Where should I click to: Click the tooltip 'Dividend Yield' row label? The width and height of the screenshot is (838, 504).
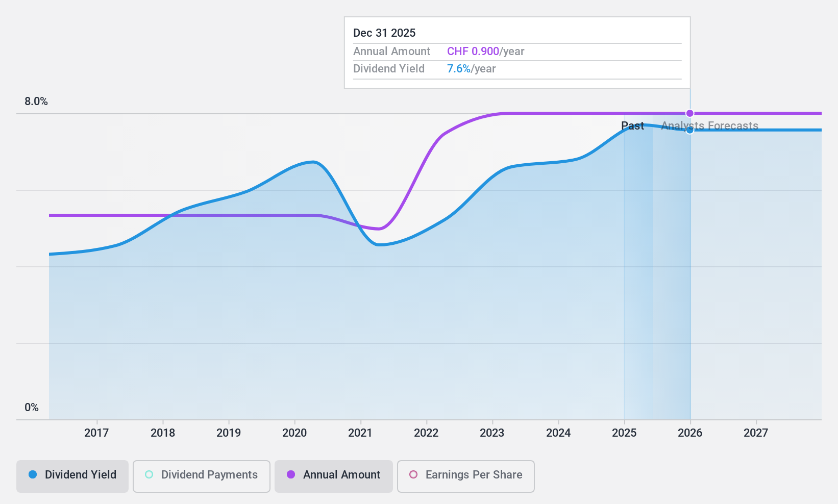(x=389, y=69)
